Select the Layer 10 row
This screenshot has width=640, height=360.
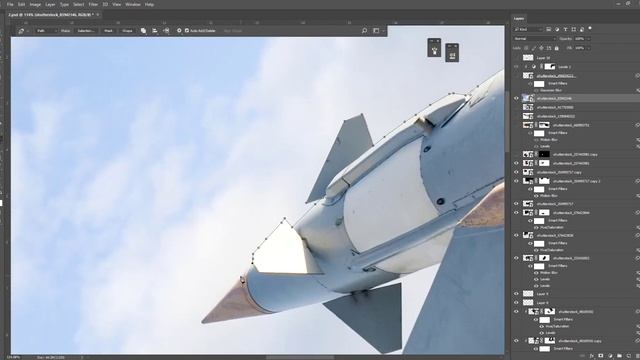576,58
